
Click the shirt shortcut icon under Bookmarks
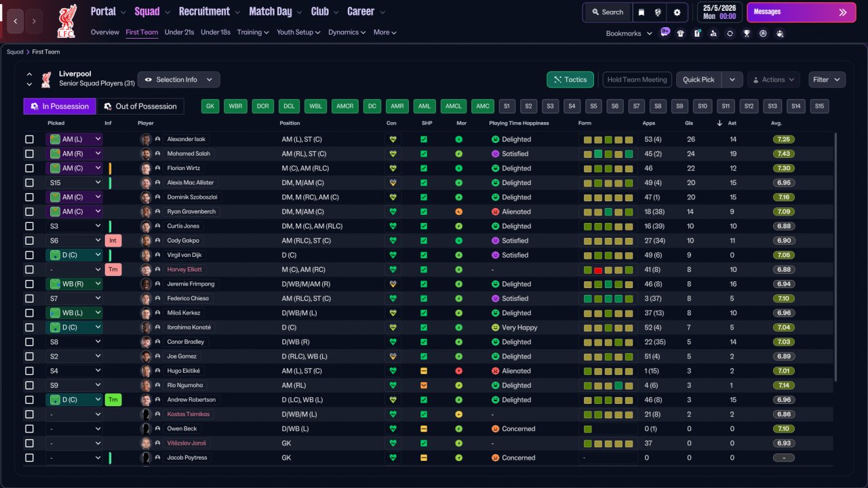680,33
